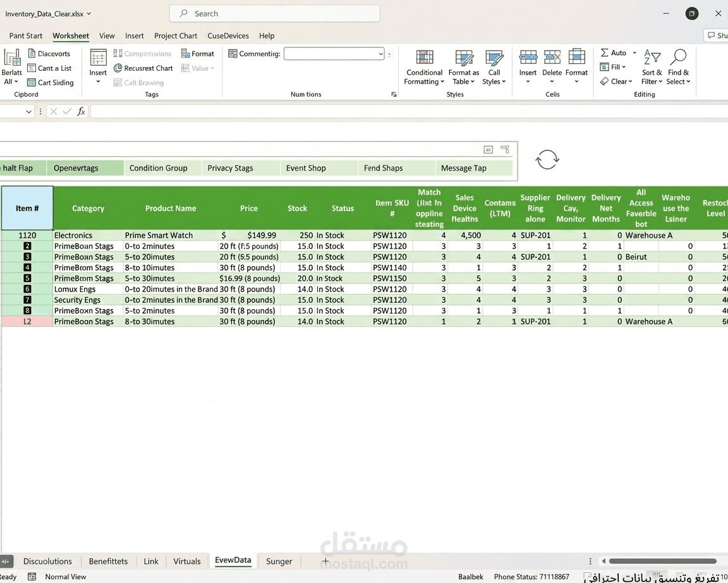Viewport: 728px width, 583px height.
Task: Switch to the Sunger sheet tab
Action: point(279,561)
